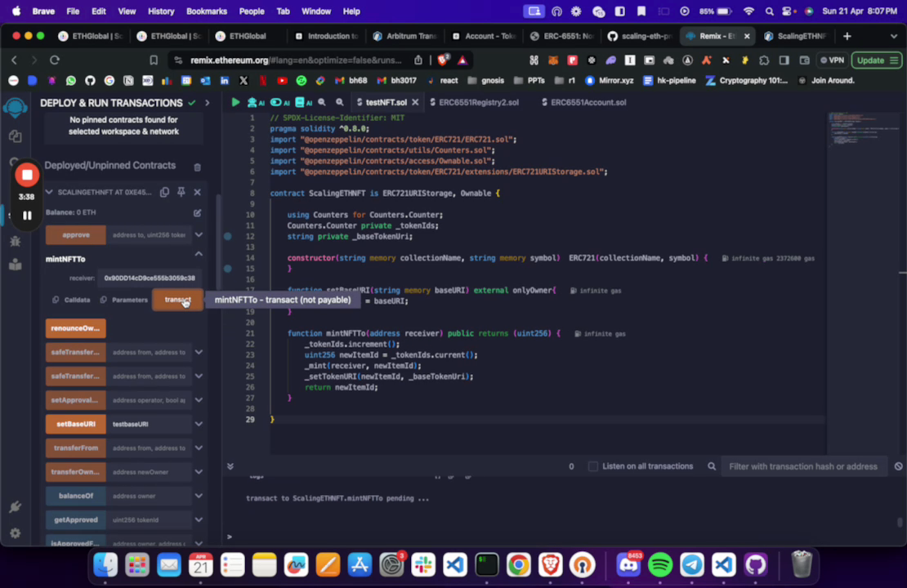The width and height of the screenshot is (907, 588).
Task: Expand the transferOwn function parameters
Action: [x=199, y=472]
